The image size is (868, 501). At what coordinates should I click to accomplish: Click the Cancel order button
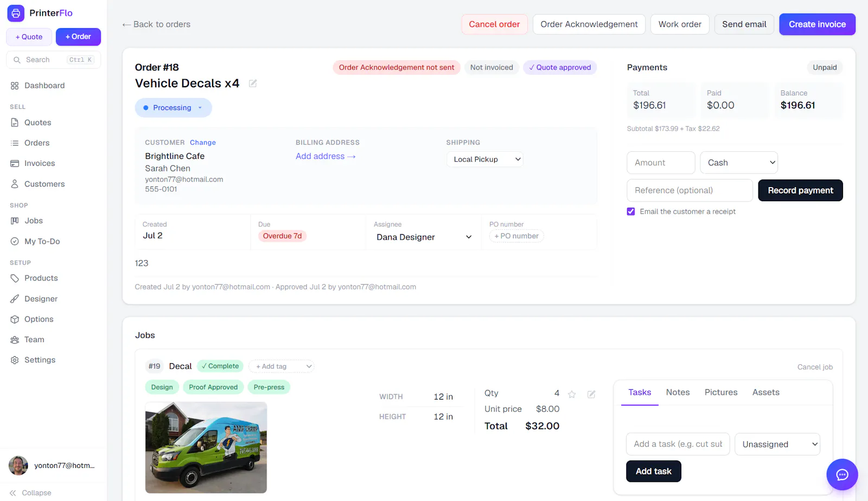(x=494, y=24)
